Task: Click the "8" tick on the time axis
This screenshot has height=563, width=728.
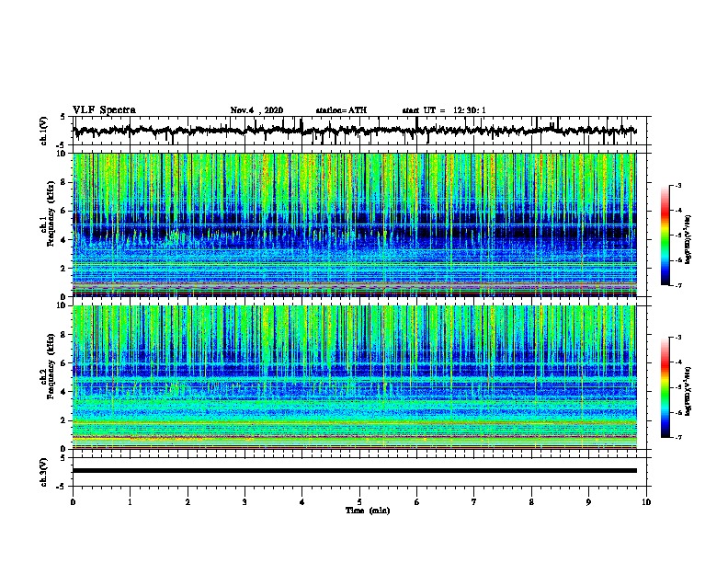Action: click(x=531, y=502)
